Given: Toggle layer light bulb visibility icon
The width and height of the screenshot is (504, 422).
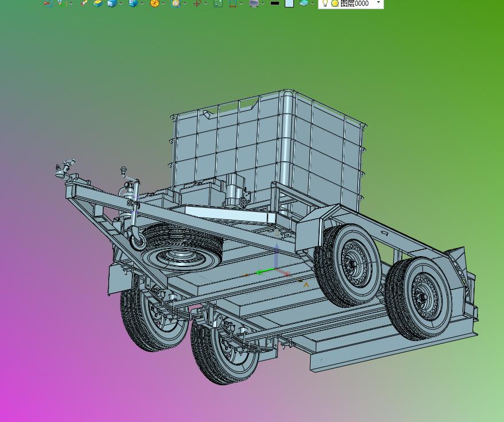Looking at the screenshot, I should pyautogui.click(x=325, y=3).
